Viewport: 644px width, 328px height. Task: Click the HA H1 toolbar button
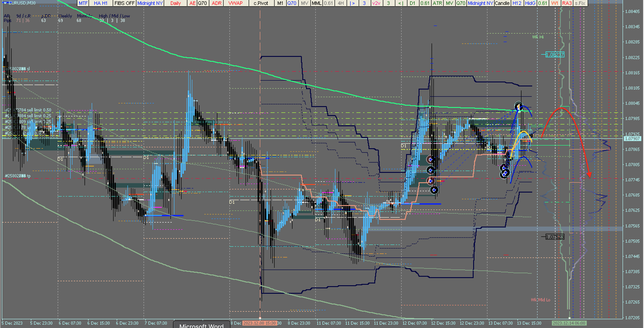point(100,3)
